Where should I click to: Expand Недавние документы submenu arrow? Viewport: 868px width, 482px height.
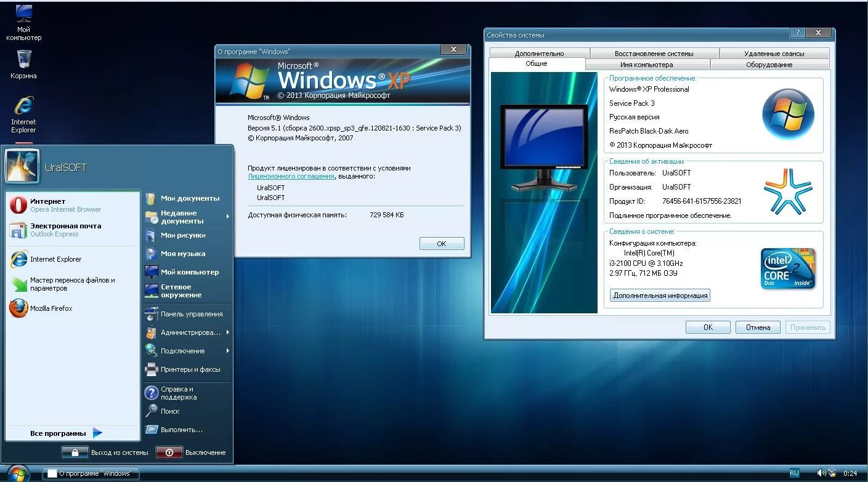pyautogui.click(x=227, y=217)
